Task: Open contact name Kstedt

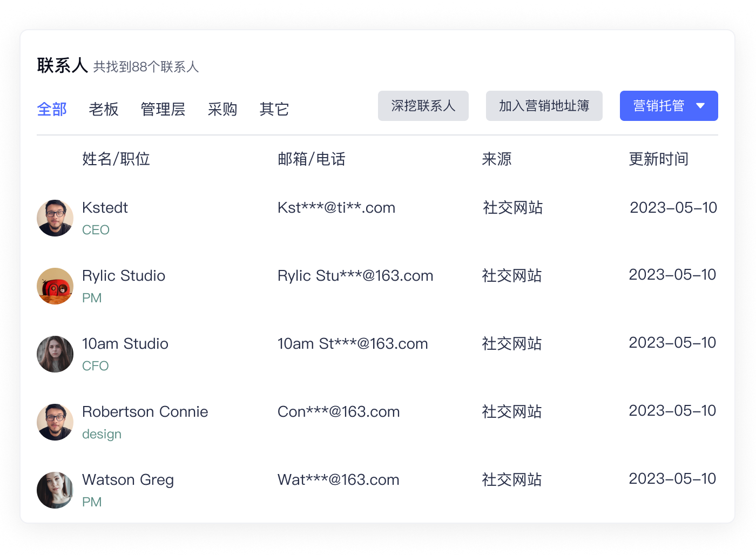Action: pos(104,207)
